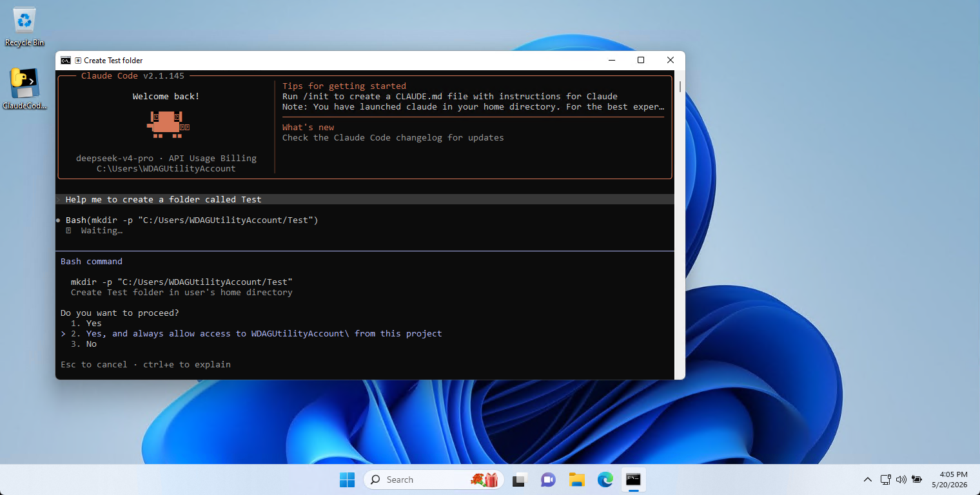Click the tool call line starting with "Bash(mkdir"

pyautogui.click(x=192, y=220)
